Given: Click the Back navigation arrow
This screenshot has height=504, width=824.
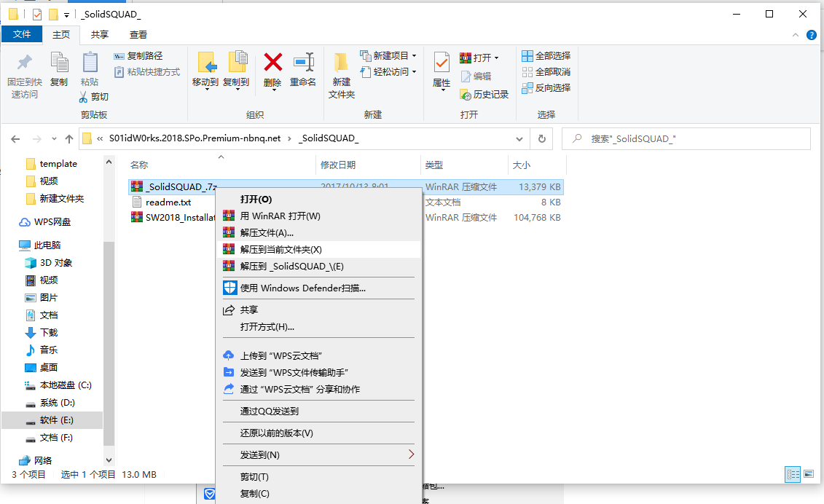Looking at the screenshot, I should click(15, 138).
